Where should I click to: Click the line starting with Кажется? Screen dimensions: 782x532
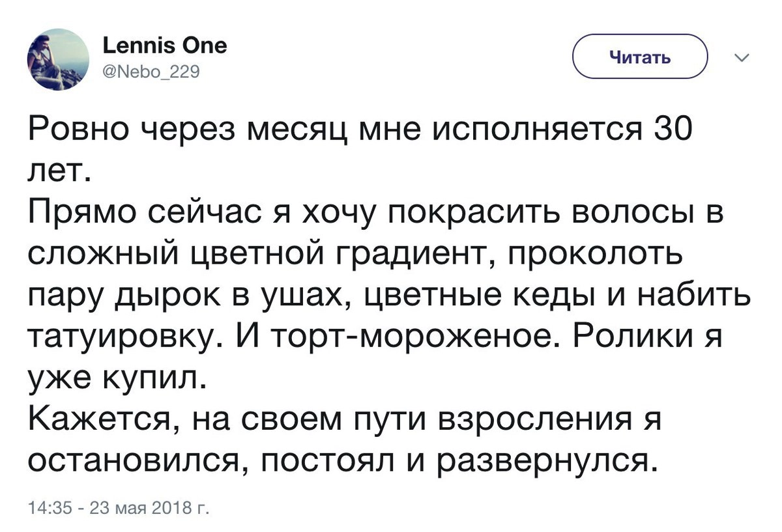point(345,419)
